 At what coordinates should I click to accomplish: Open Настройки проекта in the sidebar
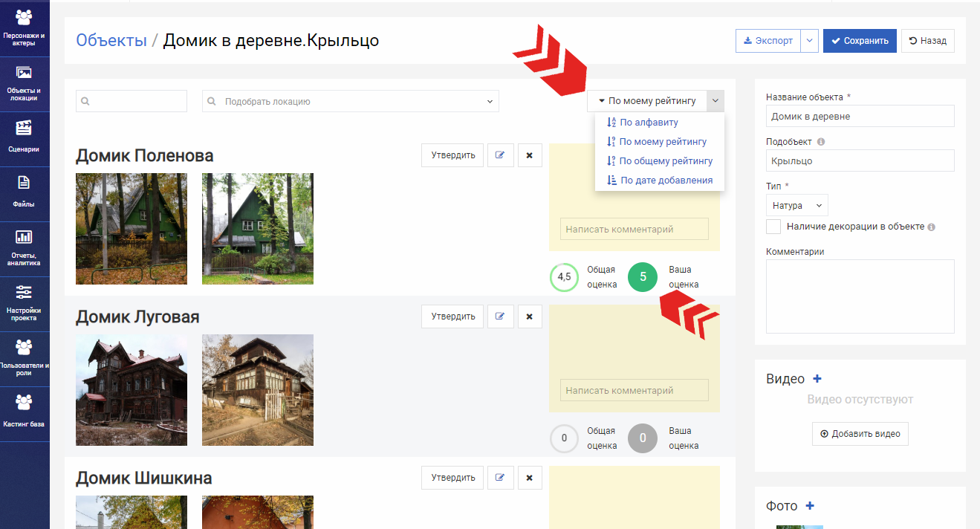[25, 305]
